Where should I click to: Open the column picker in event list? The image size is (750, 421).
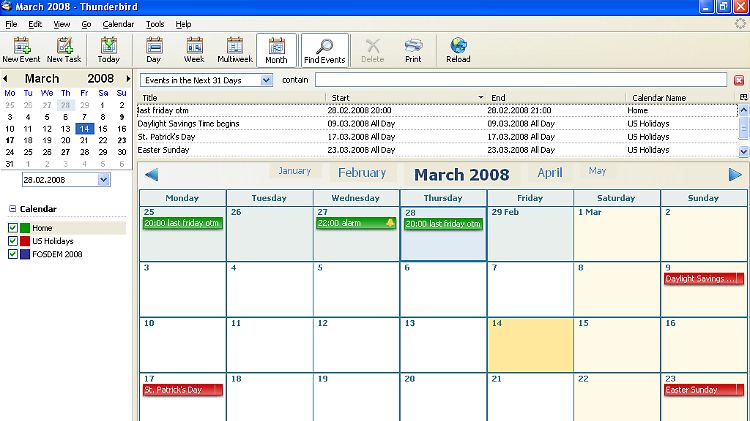pos(744,97)
